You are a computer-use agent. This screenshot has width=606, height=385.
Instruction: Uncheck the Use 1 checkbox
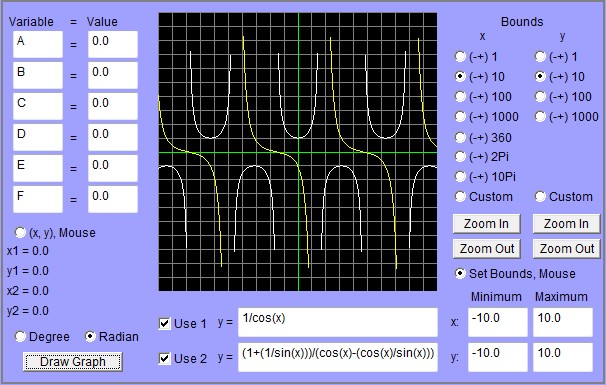[x=165, y=324]
